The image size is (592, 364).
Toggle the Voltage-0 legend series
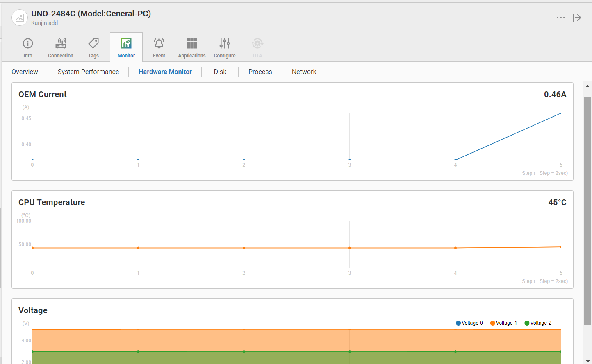pyautogui.click(x=469, y=323)
